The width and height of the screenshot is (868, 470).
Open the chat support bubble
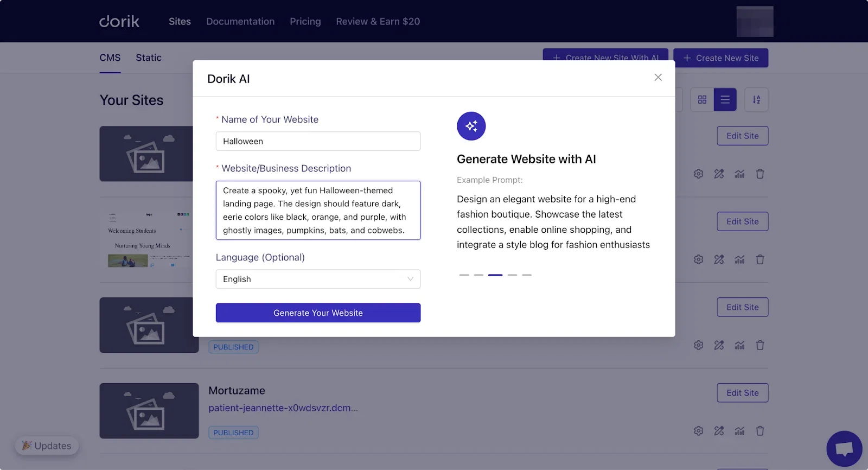pyautogui.click(x=844, y=449)
